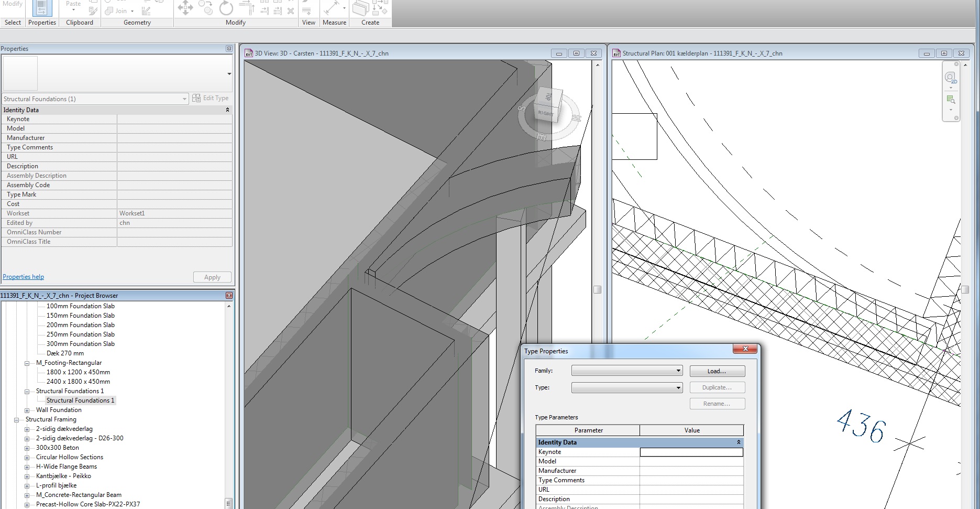Open the 2D steering wheel in navigation bar
Viewport: 980px width, 509px height.
coord(951,78)
